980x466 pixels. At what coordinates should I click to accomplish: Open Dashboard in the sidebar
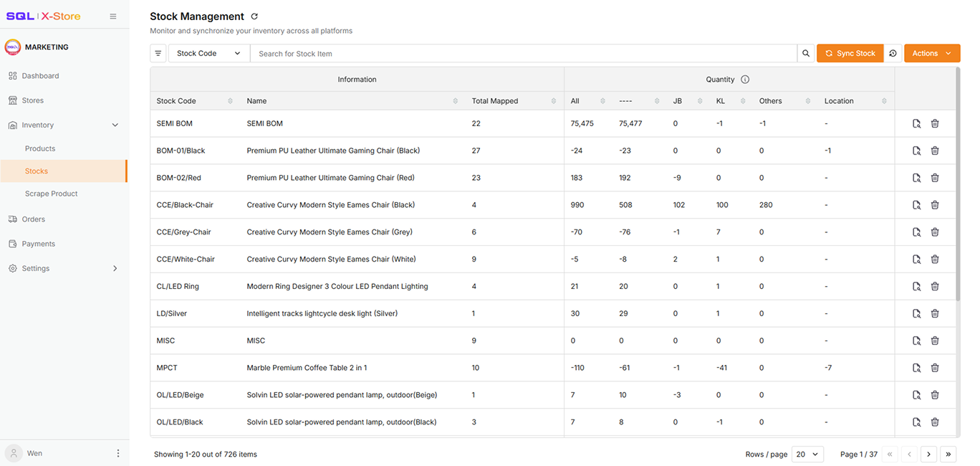click(40, 76)
